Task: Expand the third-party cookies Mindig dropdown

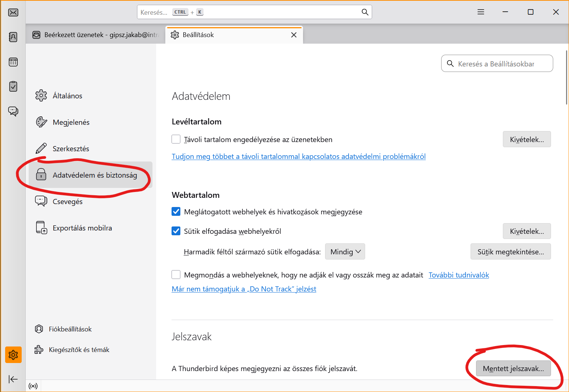Action: 345,252
